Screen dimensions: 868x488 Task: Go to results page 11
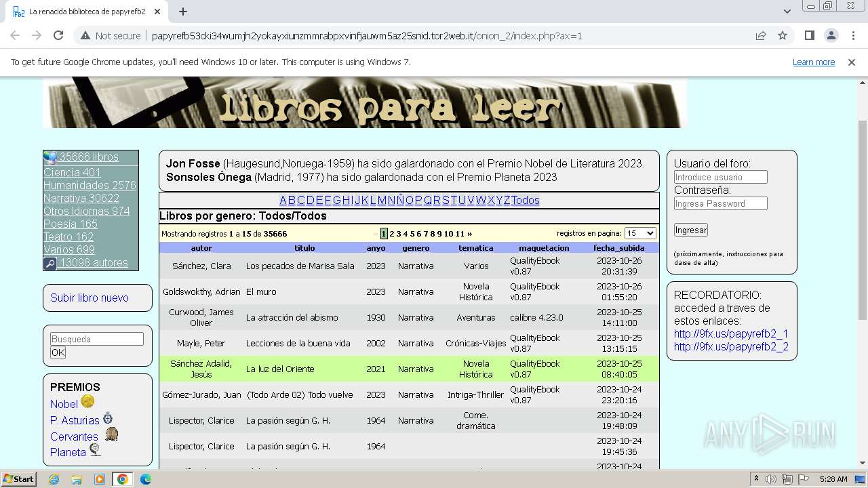(x=460, y=234)
